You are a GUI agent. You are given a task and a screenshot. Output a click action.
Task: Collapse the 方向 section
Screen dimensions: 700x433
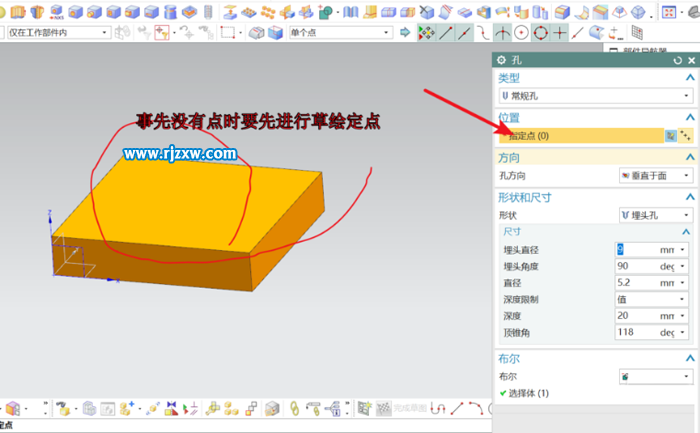[690, 157]
